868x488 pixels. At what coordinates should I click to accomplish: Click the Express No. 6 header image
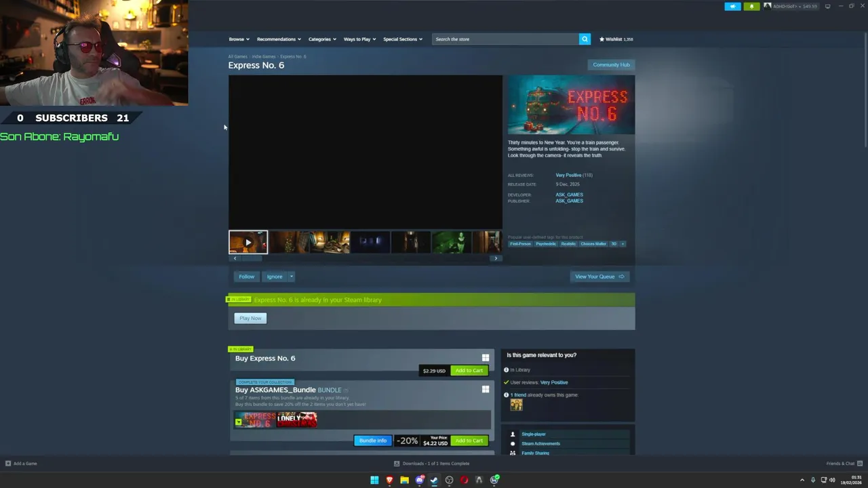click(x=571, y=105)
